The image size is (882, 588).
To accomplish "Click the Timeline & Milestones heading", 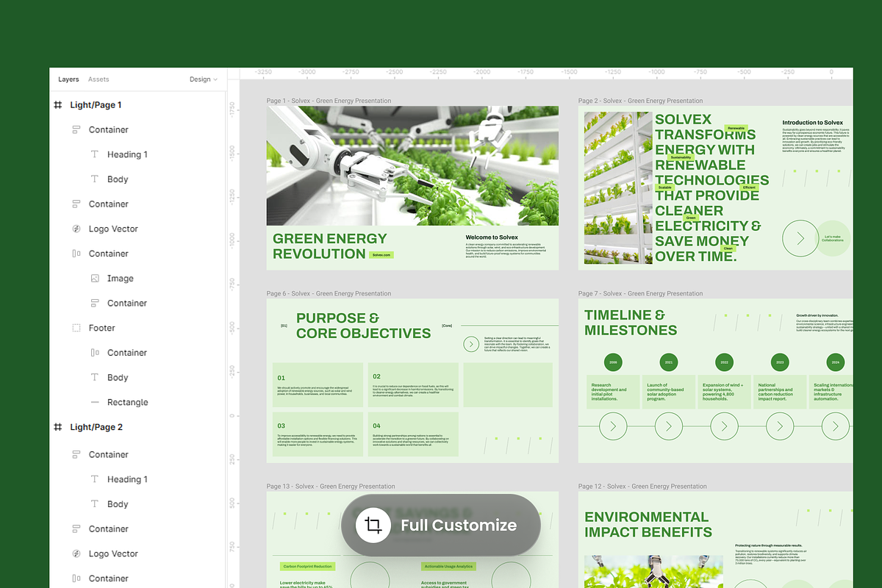I will [631, 323].
